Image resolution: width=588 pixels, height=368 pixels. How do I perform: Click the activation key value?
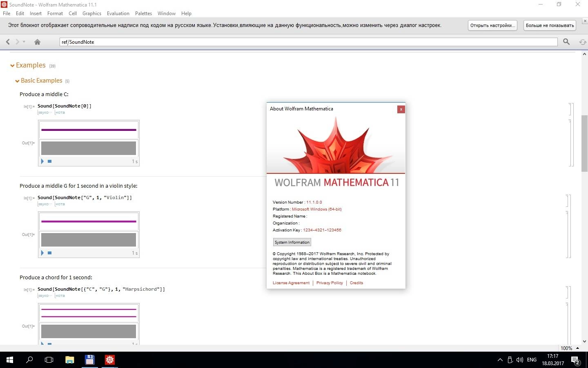point(322,230)
